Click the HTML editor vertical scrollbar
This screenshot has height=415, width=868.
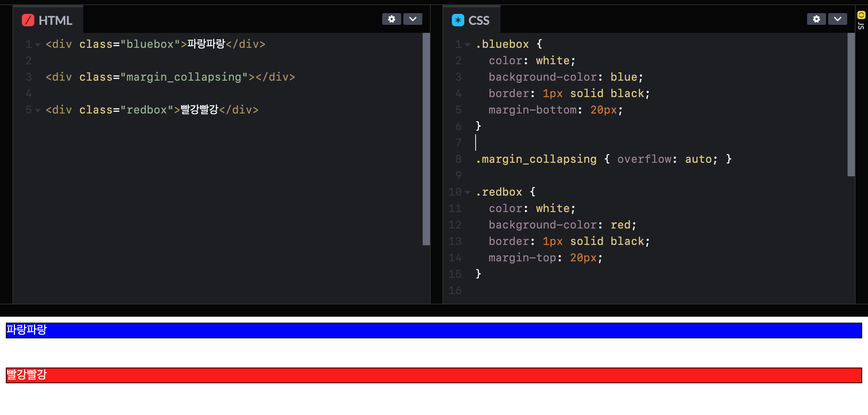click(426, 139)
